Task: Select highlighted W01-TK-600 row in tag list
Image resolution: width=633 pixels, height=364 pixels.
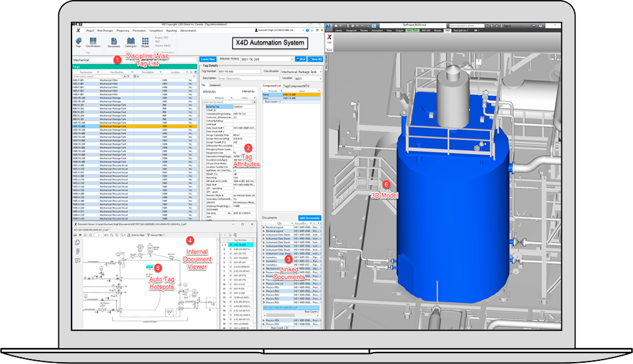Action: [x=134, y=127]
